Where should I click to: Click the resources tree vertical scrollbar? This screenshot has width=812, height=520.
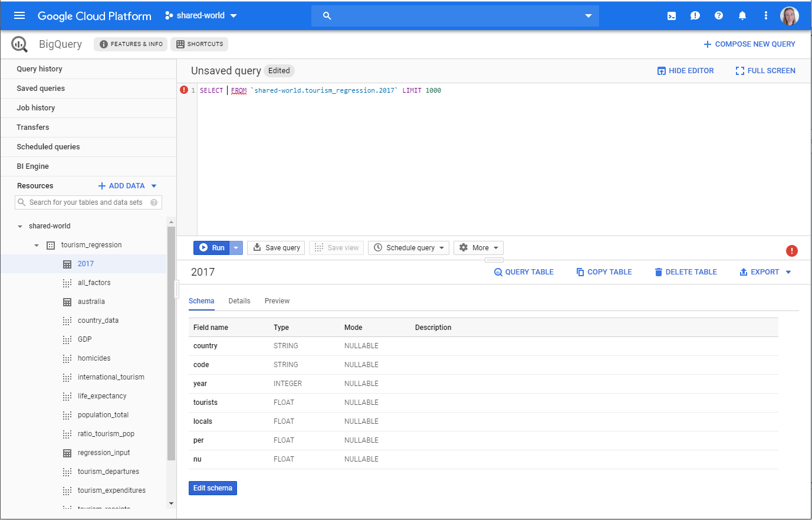(172, 342)
